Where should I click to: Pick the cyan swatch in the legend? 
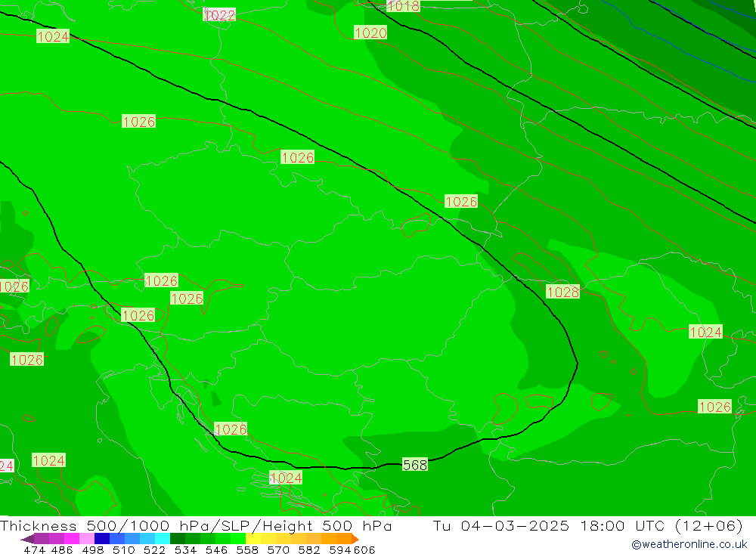click(x=163, y=539)
